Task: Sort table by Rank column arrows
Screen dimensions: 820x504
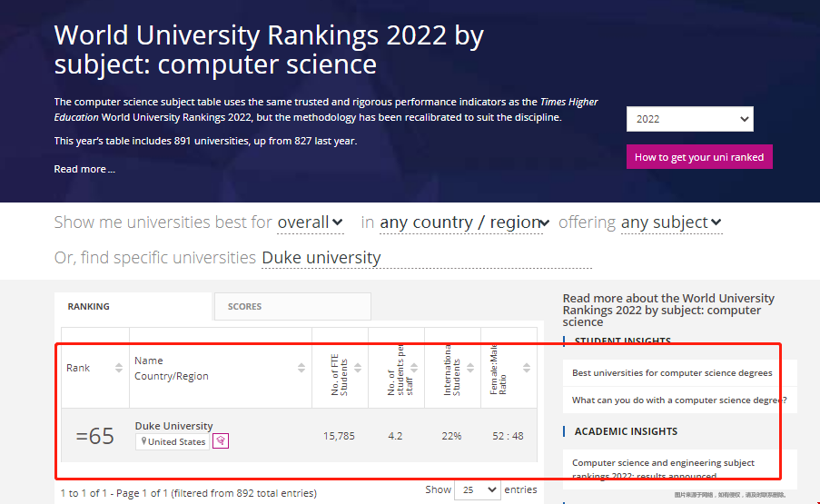Action: coord(118,368)
